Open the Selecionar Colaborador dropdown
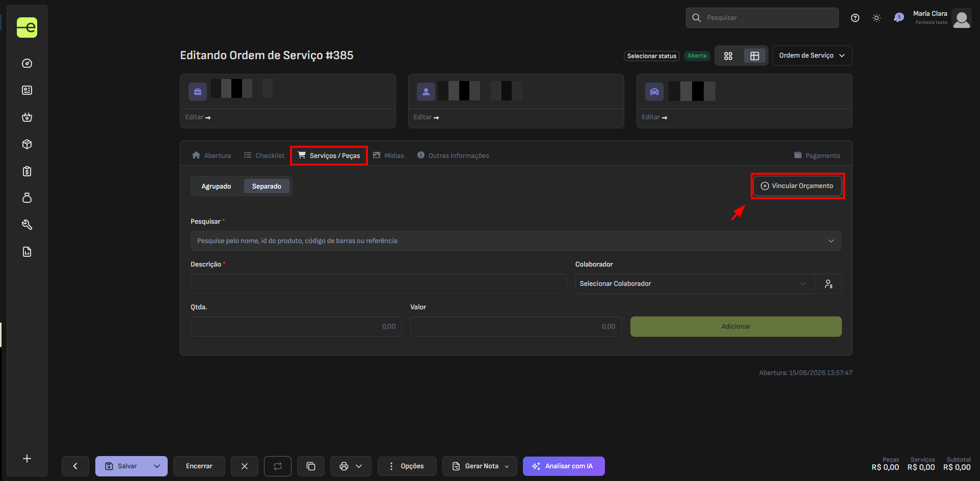This screenshot has width=980, height=481. [695, 284]
